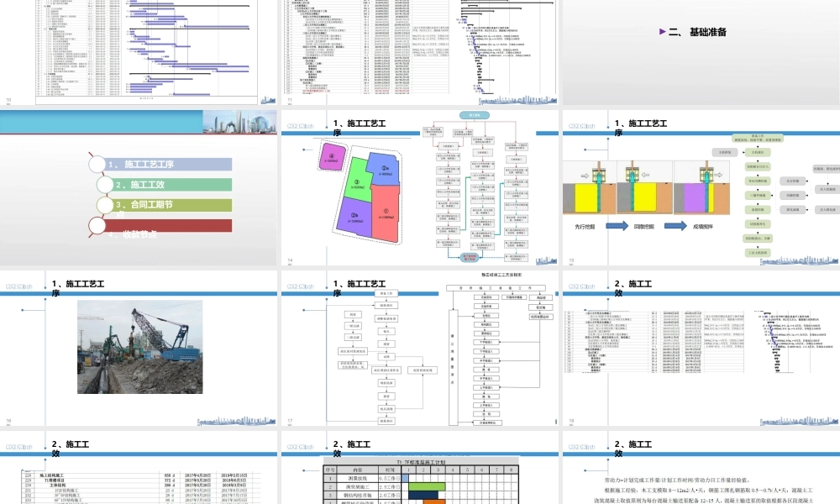Select slide 18 '2、施工工效' schedule table thumbnail

click(701, 348)
